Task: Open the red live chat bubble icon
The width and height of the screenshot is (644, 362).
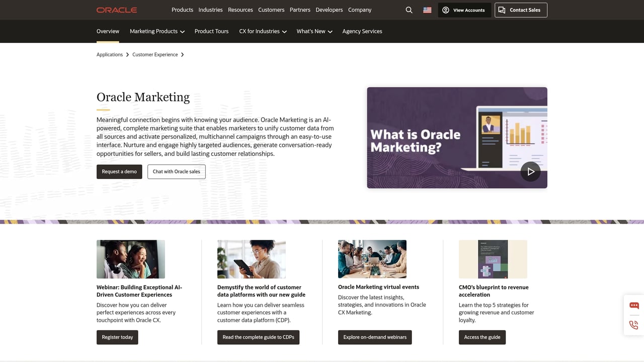Action: tap(633, 305)
